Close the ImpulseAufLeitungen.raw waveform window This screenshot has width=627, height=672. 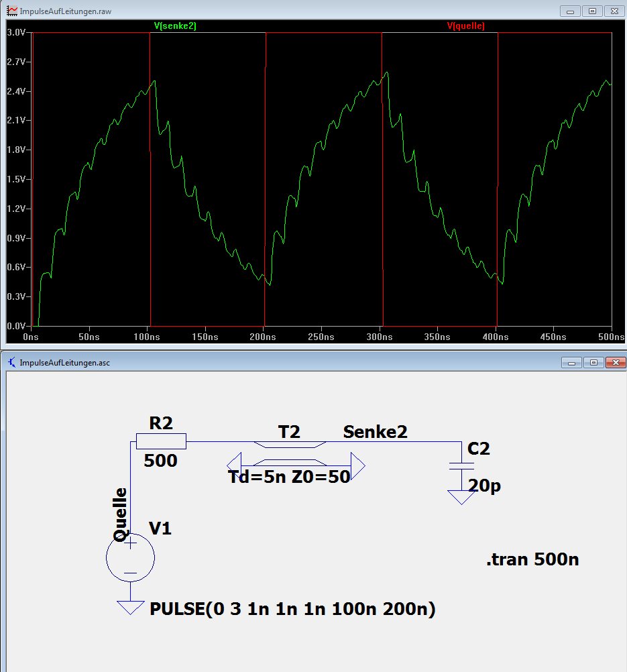(x=614, y=11)
